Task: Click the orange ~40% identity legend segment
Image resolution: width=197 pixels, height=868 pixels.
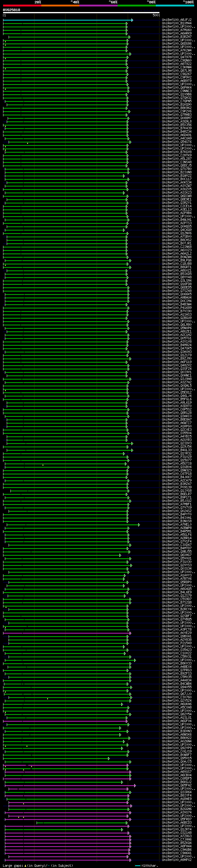Action: coord(60,6)
